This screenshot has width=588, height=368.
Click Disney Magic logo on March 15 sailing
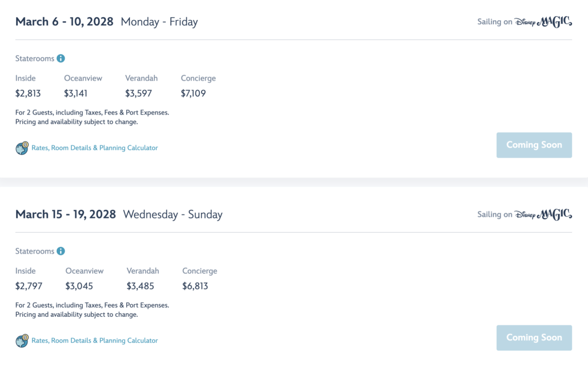[x=543, y=214]
